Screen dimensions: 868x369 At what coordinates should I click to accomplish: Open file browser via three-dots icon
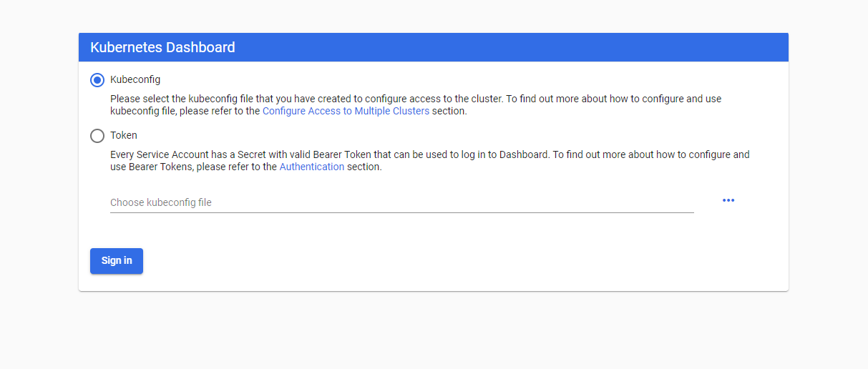(x=728, y=200)
